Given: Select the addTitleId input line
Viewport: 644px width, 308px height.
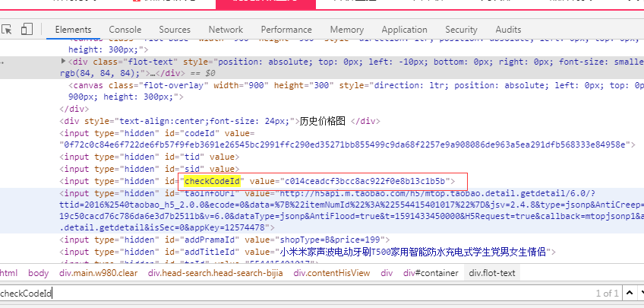Looking at the screenshot, I should (x=308, y=252).
